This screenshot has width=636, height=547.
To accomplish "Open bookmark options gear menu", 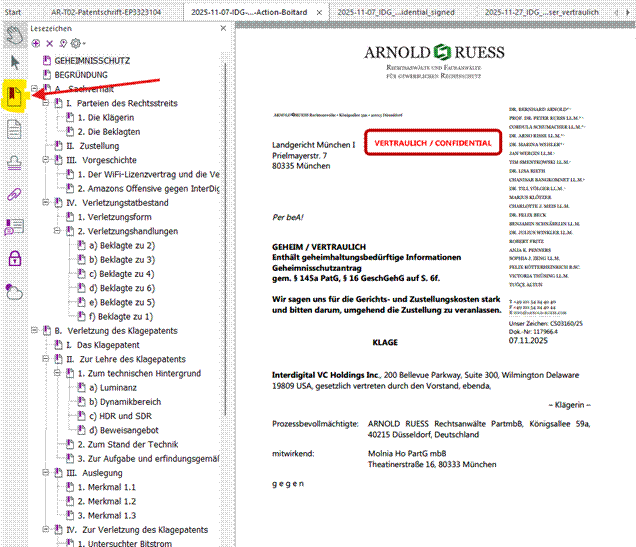I will point(75,44).
